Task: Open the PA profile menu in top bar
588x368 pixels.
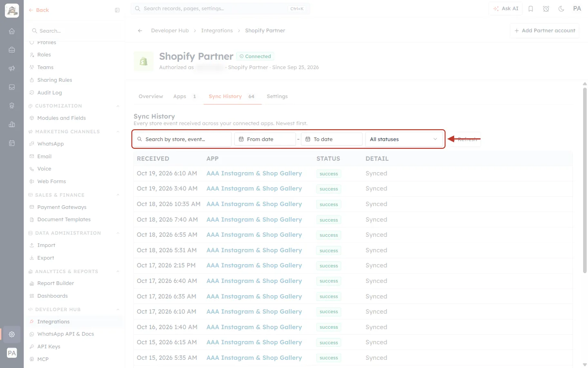Action: tap(577, 9)
